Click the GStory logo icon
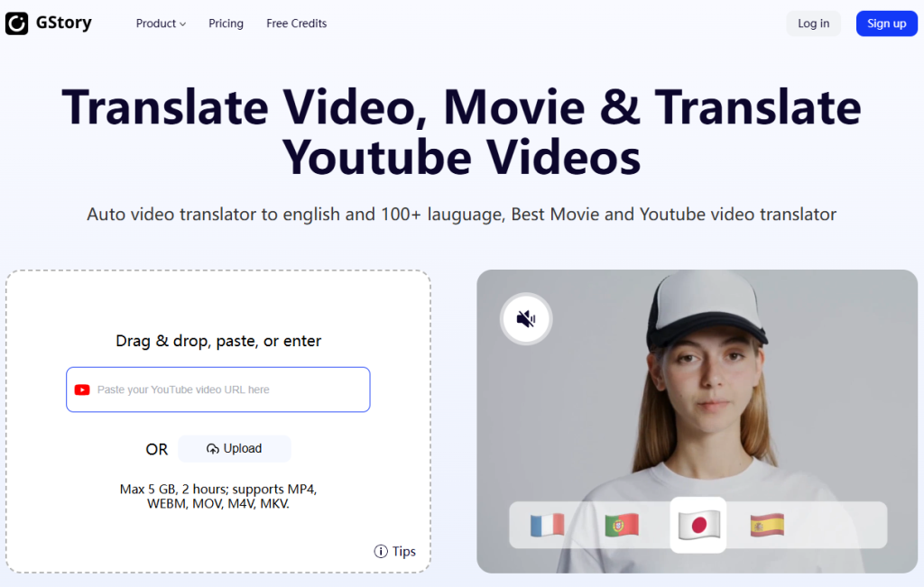The height and width of the screenshot is (587, 924). 16,23
